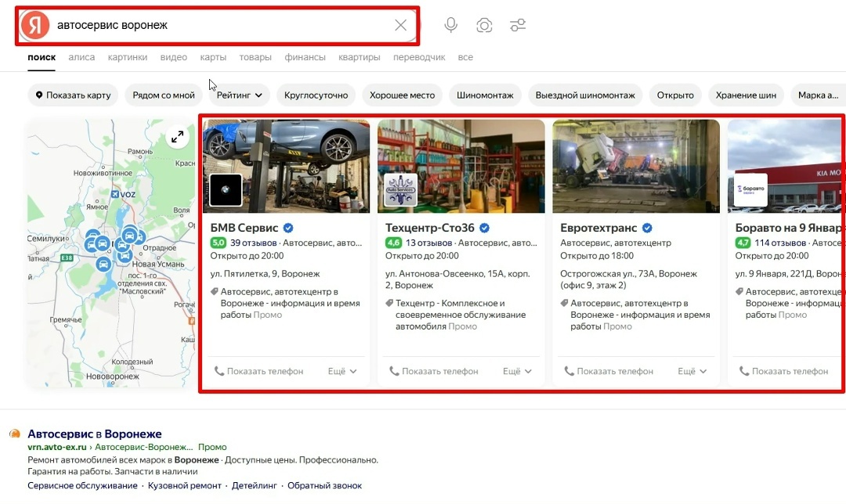846x504 pixels.
Task: Click the Yandex logo icon
Action: point(35,25)
